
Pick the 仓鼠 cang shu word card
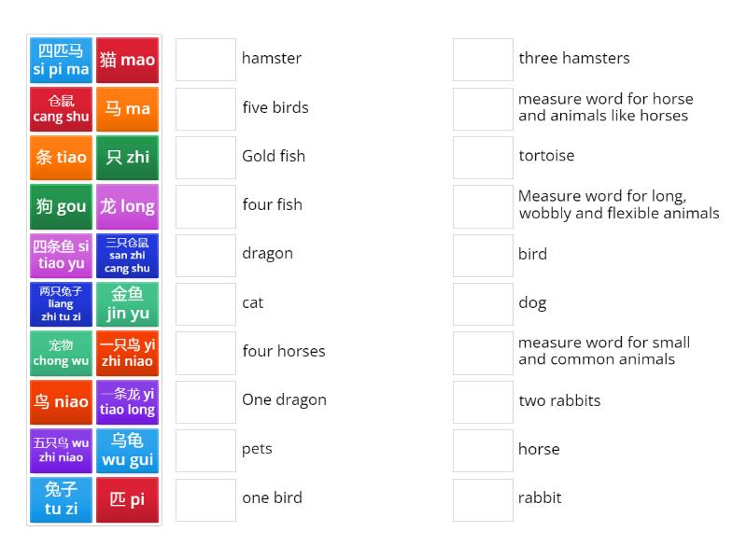click(x=60, y=108)
